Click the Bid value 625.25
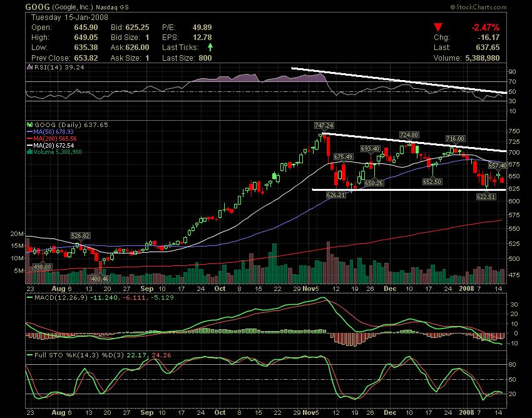The image size is (532, 418). point(138,28)
